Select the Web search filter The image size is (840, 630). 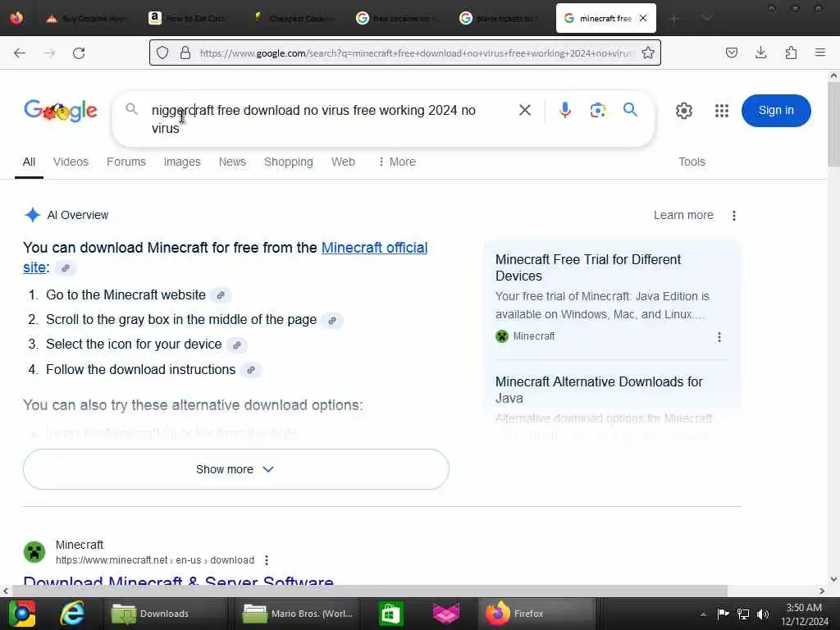[343, 162]
